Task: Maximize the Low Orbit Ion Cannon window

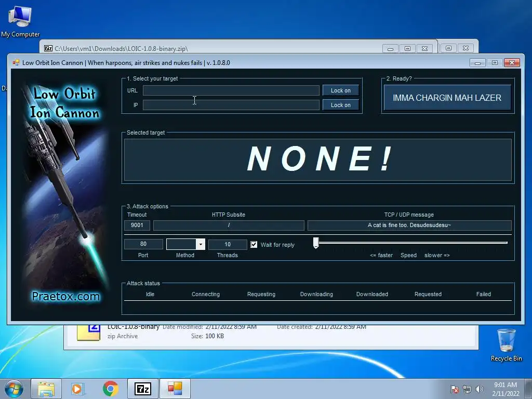Action: tap(495, 63)
